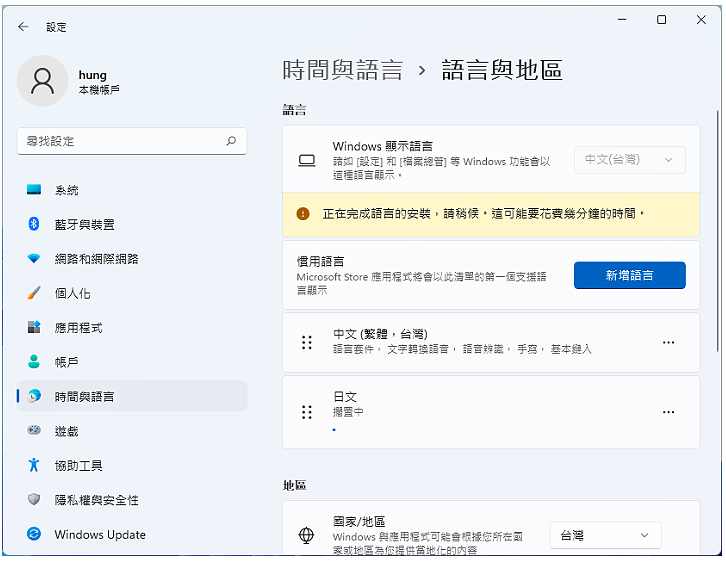Click the vertical scrollbar on right
The image size is (726, 565).
click(x=718, y=231)
